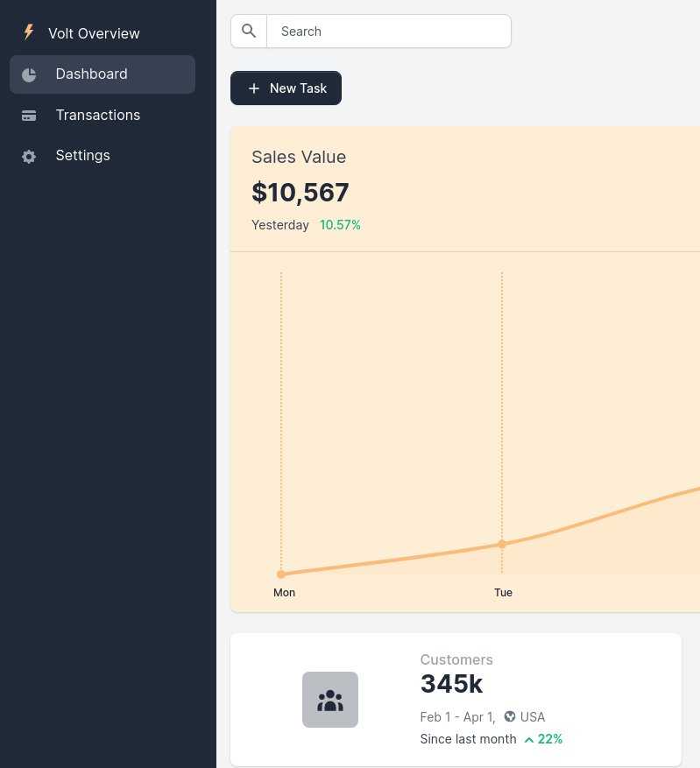
Task: Go to the Transactions page
Action: pos(97,115)
